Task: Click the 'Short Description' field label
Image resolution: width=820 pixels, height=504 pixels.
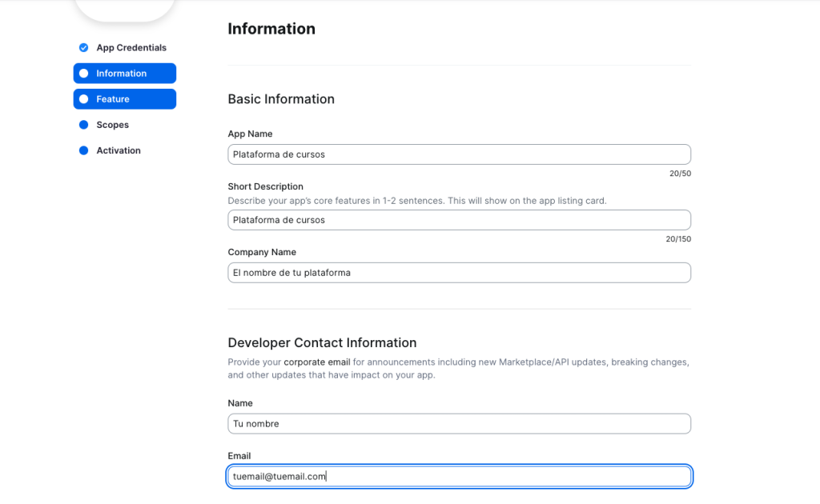Action: [x=265, y=186]
